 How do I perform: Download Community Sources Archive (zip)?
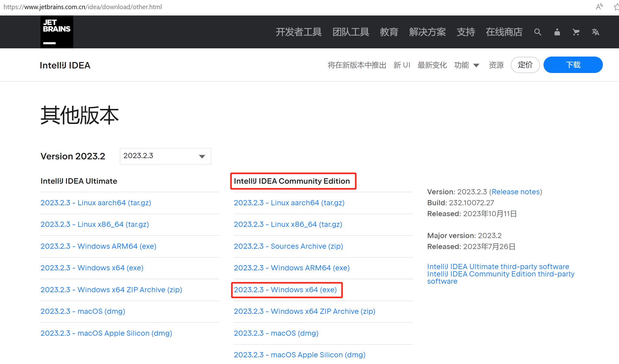point(288,246)
